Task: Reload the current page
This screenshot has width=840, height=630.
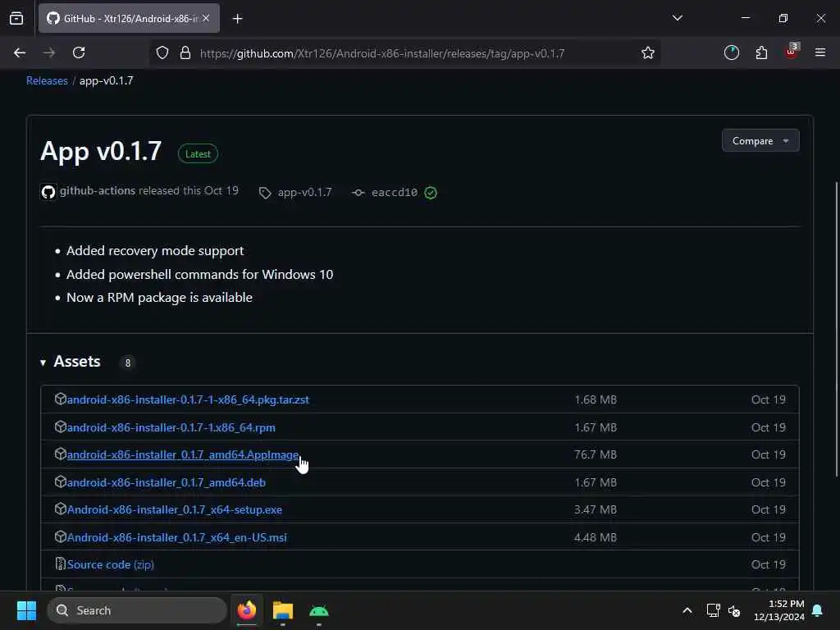Action: (79, 52)
